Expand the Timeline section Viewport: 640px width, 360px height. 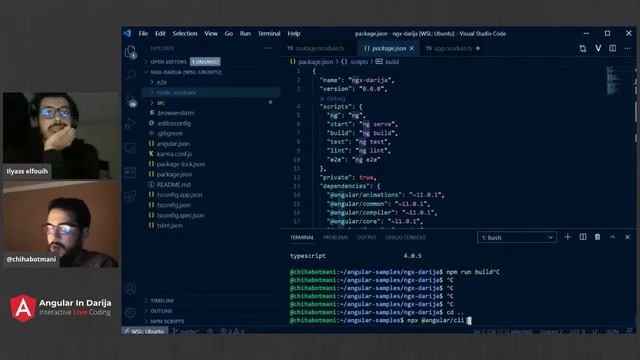(211, 300)
